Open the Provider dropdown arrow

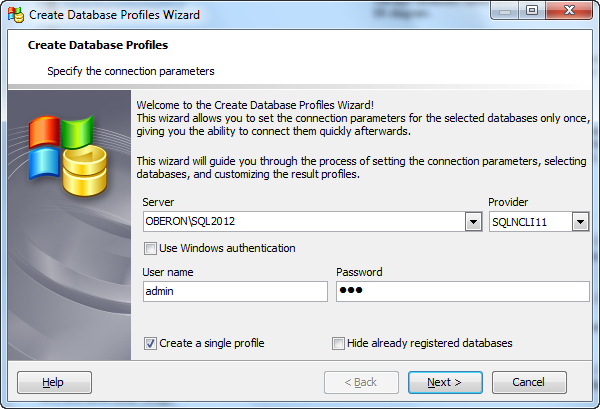pyautogui.click(x=580, y=222)
